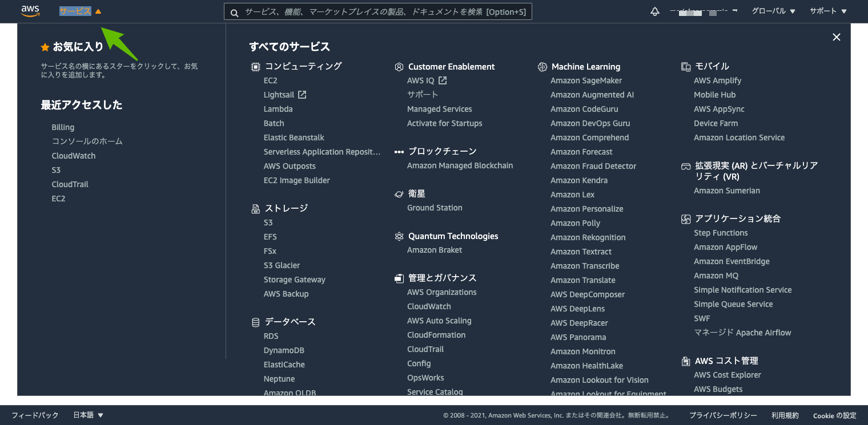Focus the service search field
Screen dimensions: 868x425
(x=378, y=12)
